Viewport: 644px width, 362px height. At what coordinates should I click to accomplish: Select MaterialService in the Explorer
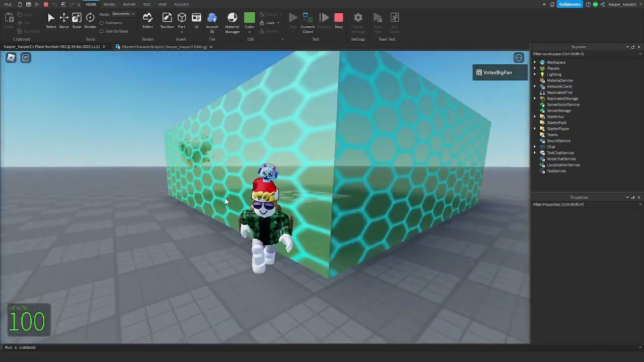point(559,80)
